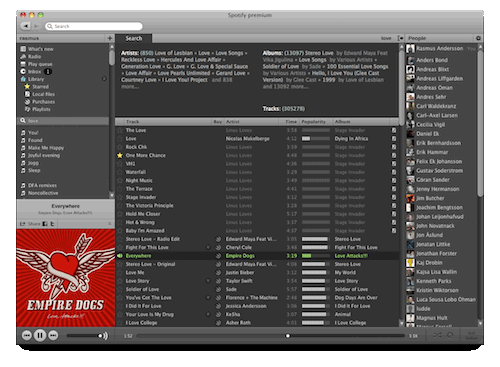Sort by the Track column header
Image resolution: width=500 pixels, height=367 pixels.
point(168,122)
